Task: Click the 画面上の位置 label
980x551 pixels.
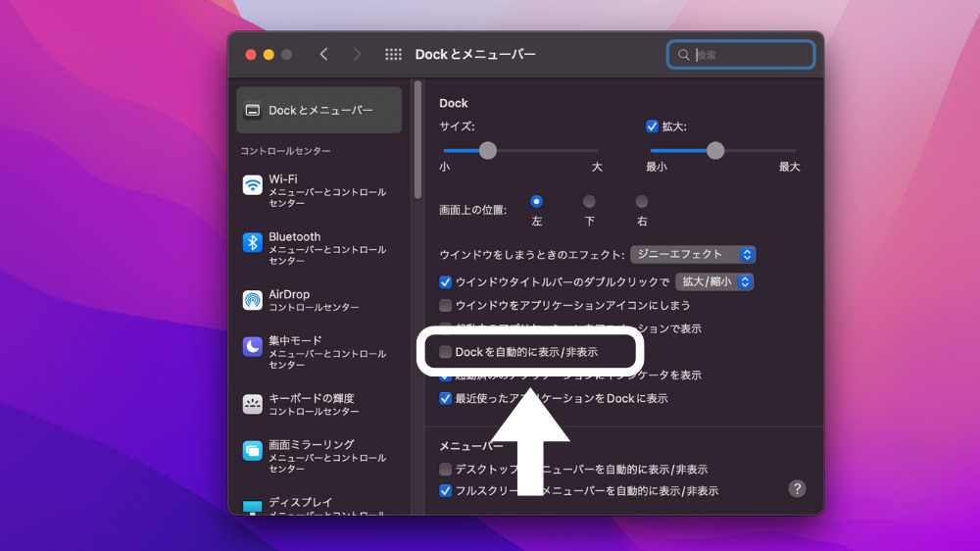Action: coord(472,210)
